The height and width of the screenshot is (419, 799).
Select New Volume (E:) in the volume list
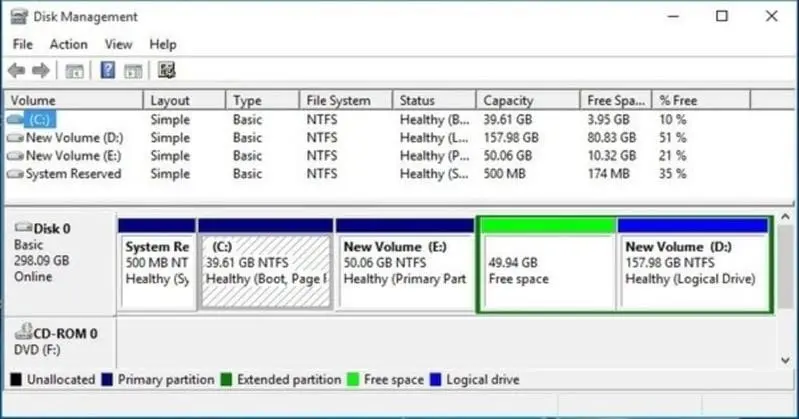pyautogui.click(x=73, y=156)
